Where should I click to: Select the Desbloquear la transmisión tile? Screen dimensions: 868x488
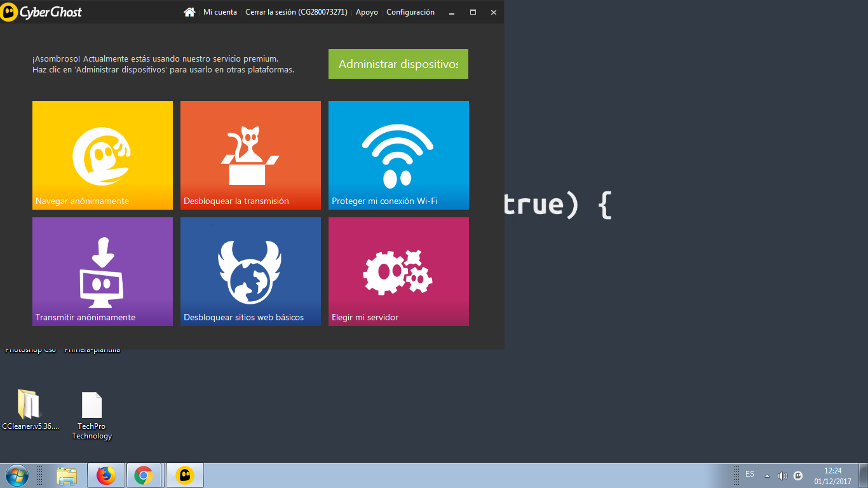pos(250,155)
